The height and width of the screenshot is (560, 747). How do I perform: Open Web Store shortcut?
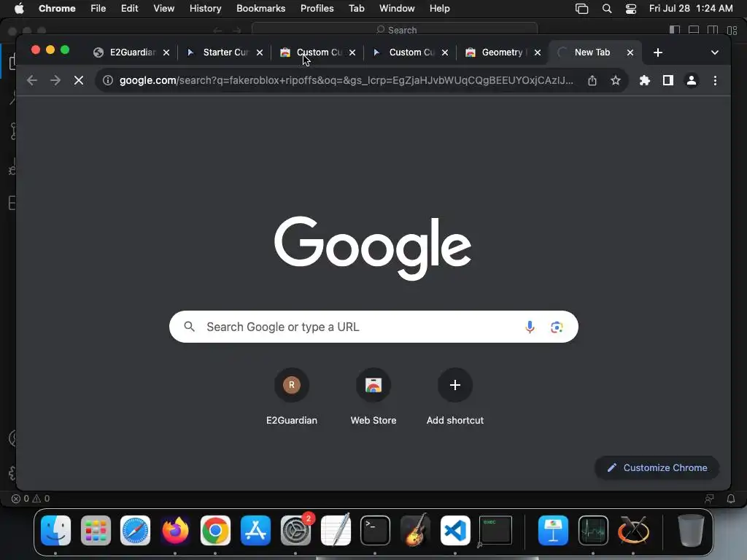373,396
